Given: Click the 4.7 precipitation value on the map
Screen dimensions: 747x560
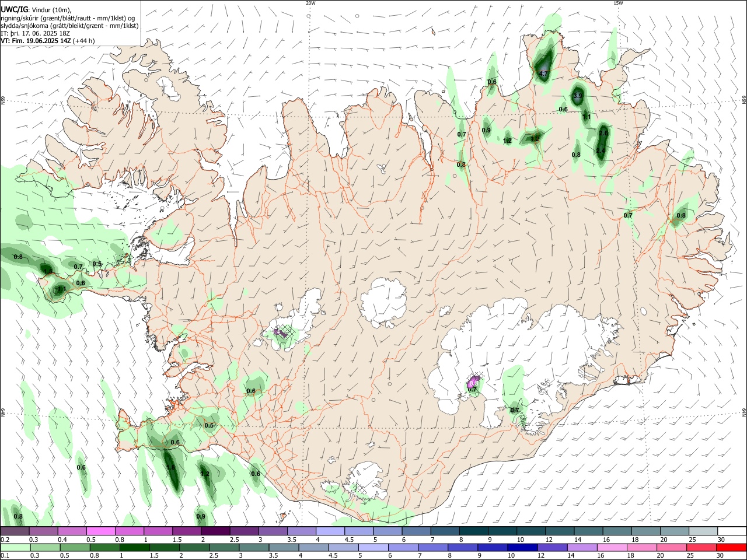Looking at the screenshot, I should tap(543, 74).
